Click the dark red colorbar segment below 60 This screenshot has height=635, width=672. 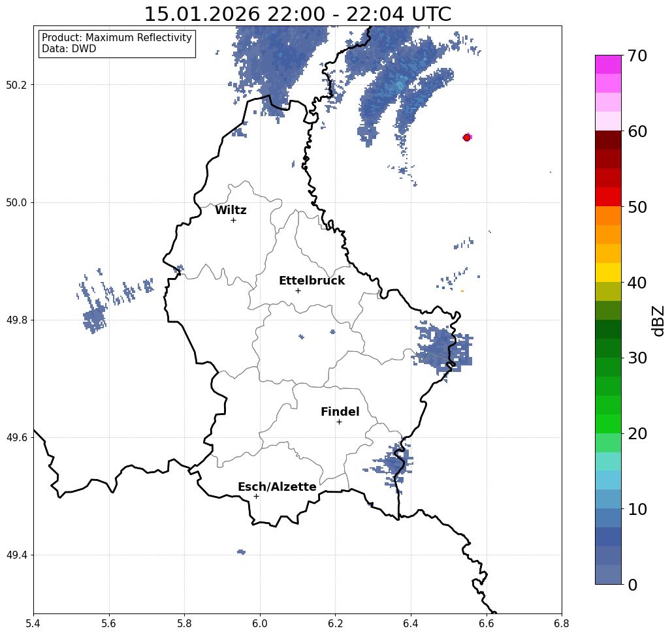(x=608, y=140)
